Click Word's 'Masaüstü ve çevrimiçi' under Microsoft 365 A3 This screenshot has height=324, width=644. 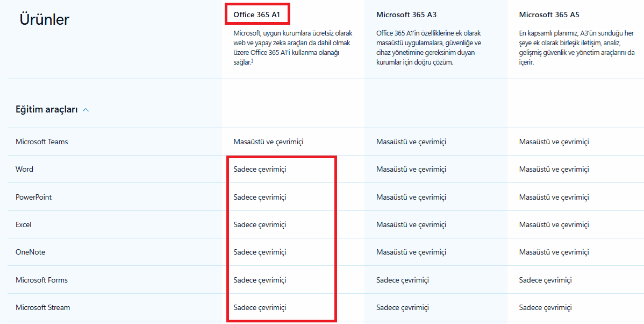point(411,170)
